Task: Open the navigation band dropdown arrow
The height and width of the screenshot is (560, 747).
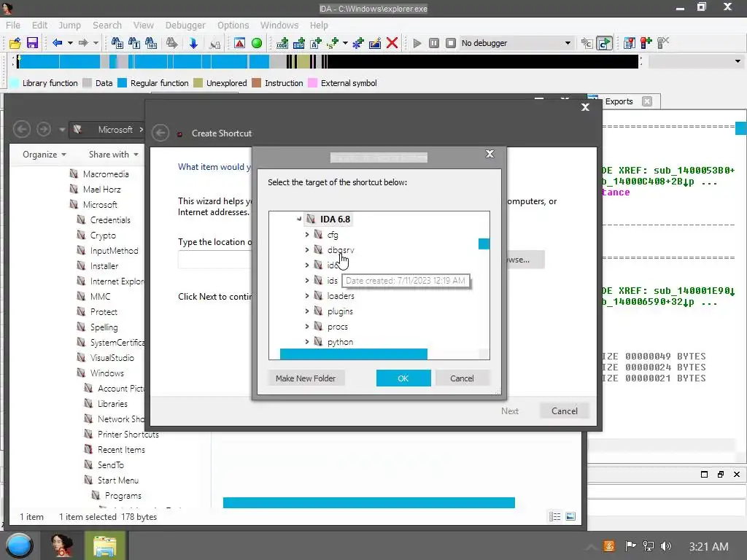Action: 738,61
